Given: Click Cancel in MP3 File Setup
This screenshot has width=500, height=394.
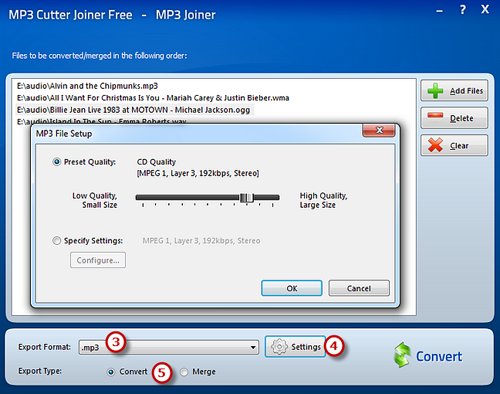Looking at the screenshot, I should coord(359,288).
